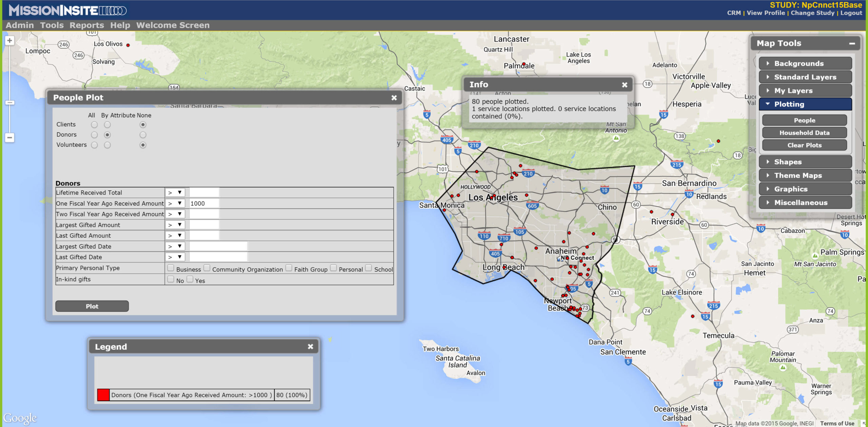Select Clients All radio button
The height and width of the screenshot is (427, 868).
click(94, 125)
